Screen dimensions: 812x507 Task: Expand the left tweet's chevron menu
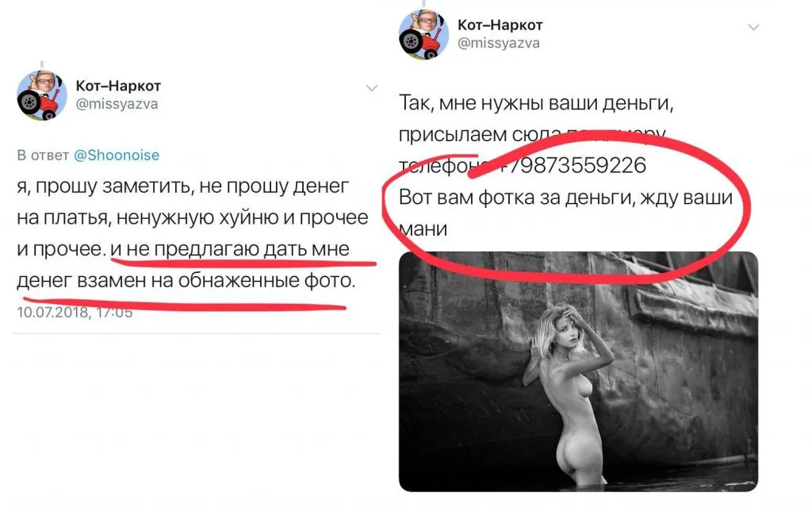click(372, 88)
